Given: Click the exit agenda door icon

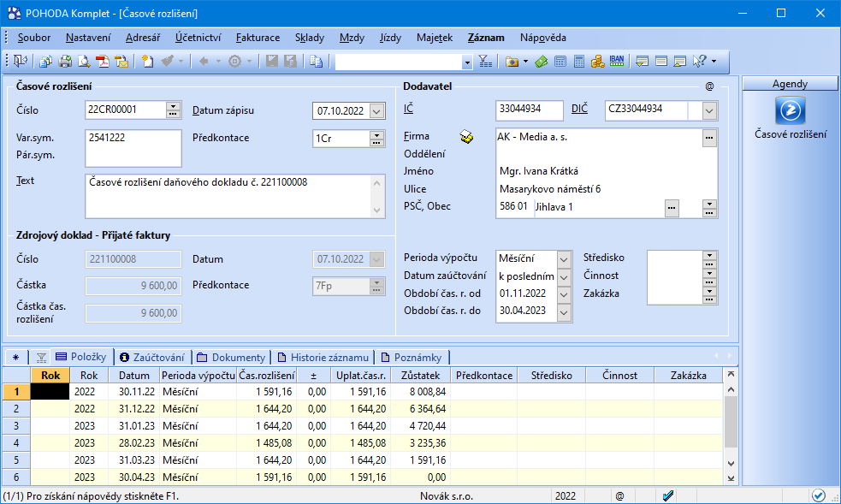Looking at the screenshot, I should [21, 61].
